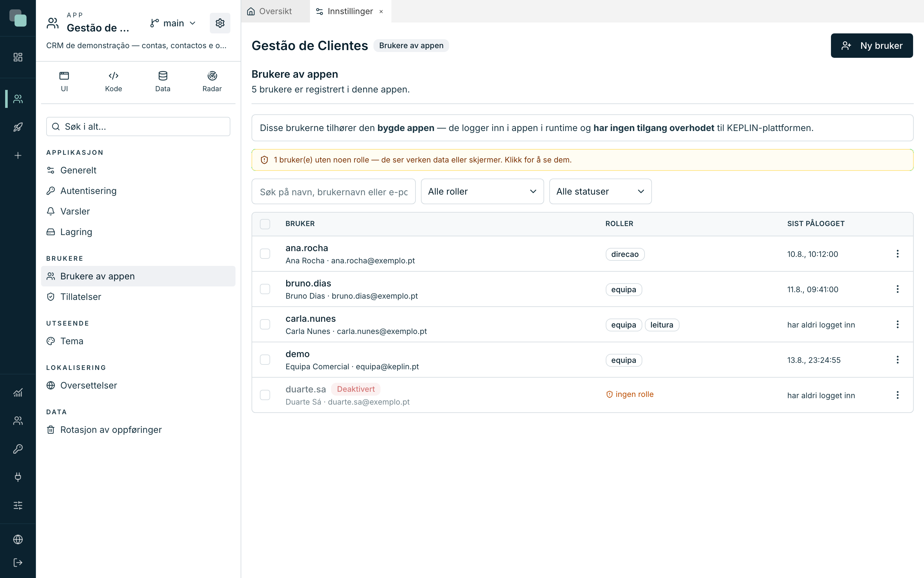The height and width of the screenshot is (578, 924).
Task: Open Rotasjon av oppføringer settings
Action: (x=138, y=430)
